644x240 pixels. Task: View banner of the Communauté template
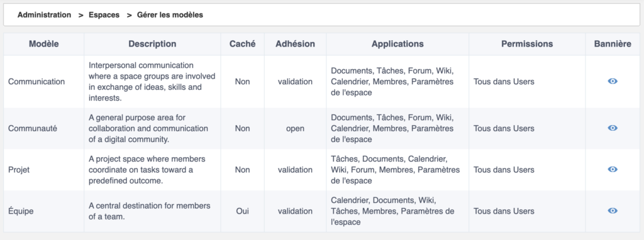tap(613, 128)
